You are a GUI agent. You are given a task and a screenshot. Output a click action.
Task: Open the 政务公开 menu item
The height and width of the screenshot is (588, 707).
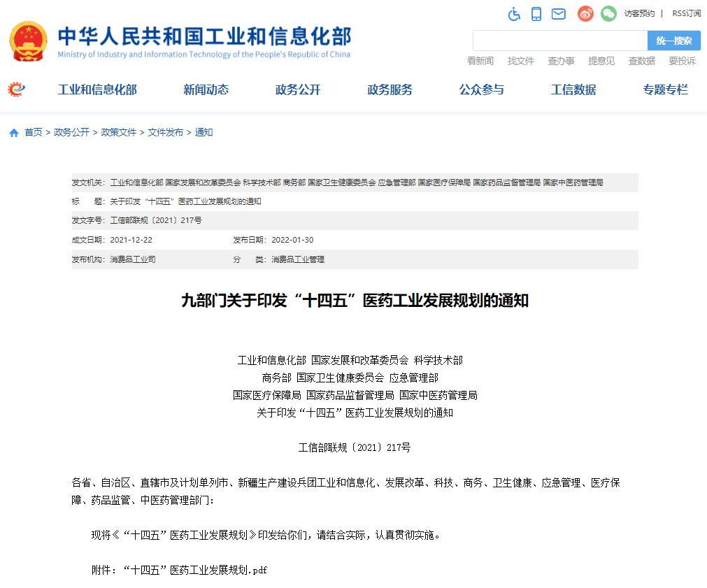(x=298, y=89)
